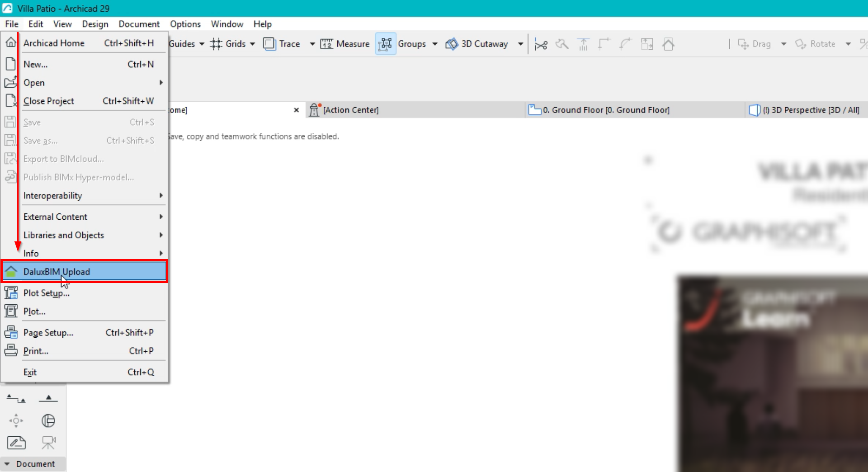
Task: Open the Document menu
Action: click(139, 24)
